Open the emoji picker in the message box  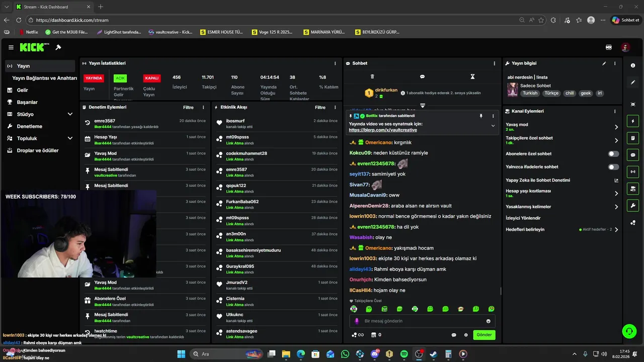pyautogui.click(x=489, y=321)
